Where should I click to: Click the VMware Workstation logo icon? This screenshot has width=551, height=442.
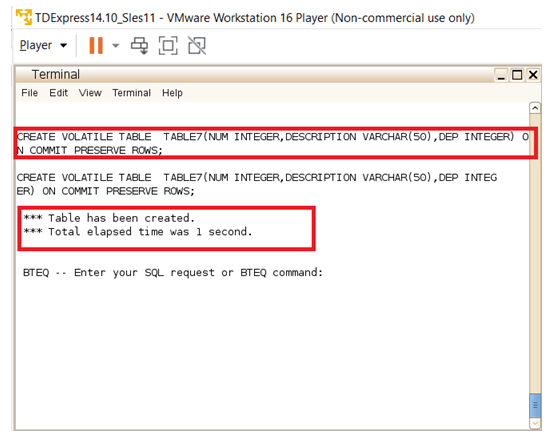pyautogui.click(x=24, y=17)
